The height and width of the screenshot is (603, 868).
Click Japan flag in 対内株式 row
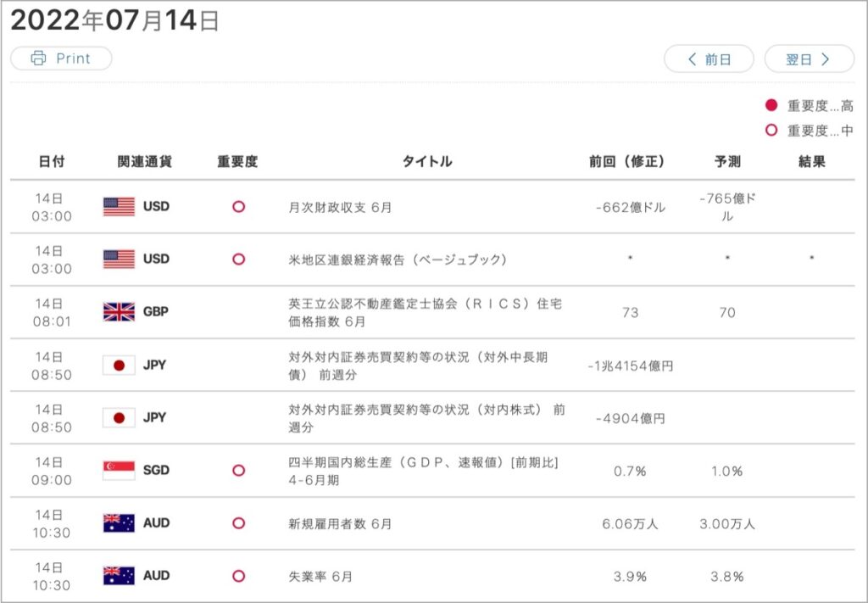coord(119,417)
